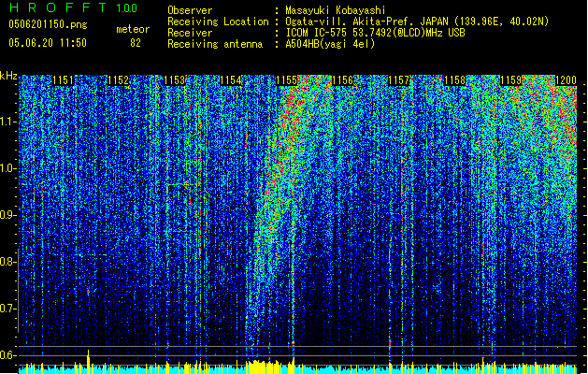Screen dimensions: 588x374
Task: Click the 1155 time marker
Action: (287, 80)
